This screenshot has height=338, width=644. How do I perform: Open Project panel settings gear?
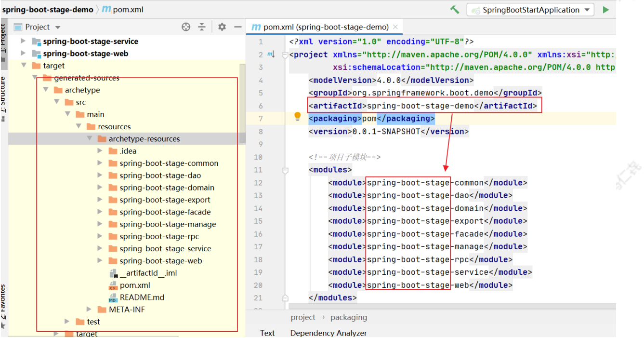click(222, 27)
